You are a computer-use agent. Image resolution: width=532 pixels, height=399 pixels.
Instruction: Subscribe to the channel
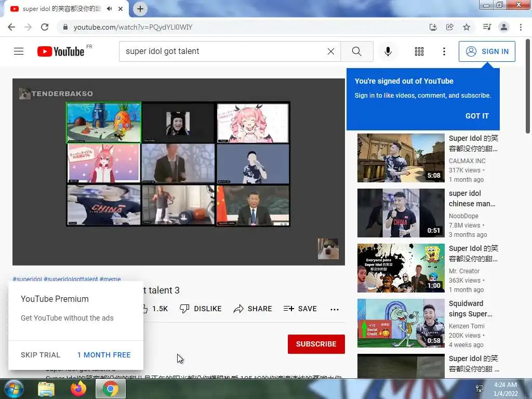(316, 344)
